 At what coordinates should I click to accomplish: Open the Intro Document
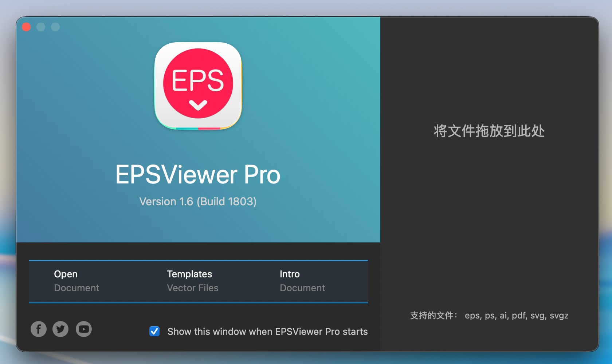(302, 281)
